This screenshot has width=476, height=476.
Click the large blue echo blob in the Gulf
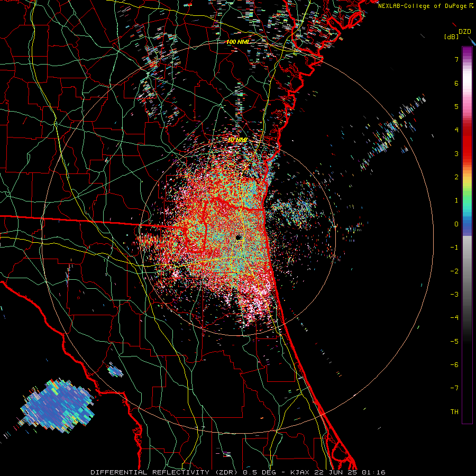pos(58,406)
